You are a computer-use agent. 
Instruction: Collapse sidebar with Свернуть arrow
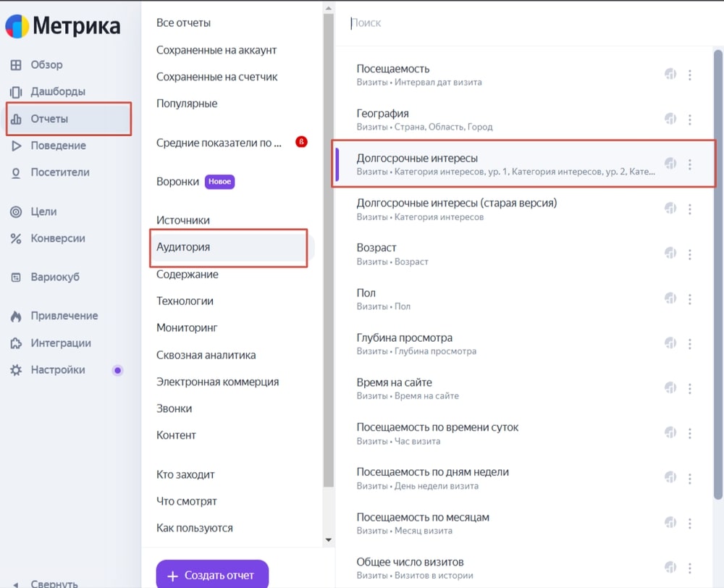pyautogui.click(x=16, y=584)
